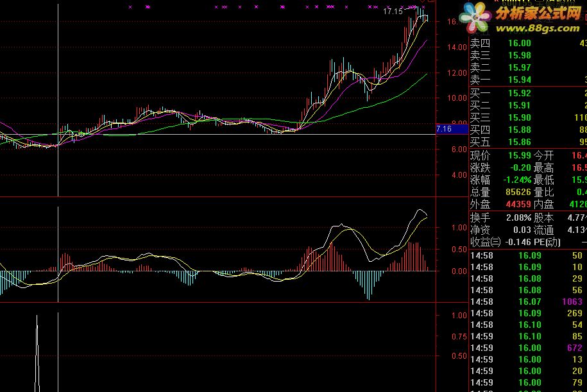Select the 卖三 row priced 15.98
The width and height of the screenshot is (587, 392).
[528, 55]
